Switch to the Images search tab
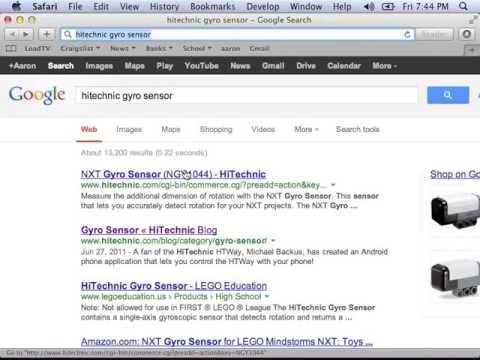The height and width of the screenshot is (360, 480). click(x=129, y=129)
